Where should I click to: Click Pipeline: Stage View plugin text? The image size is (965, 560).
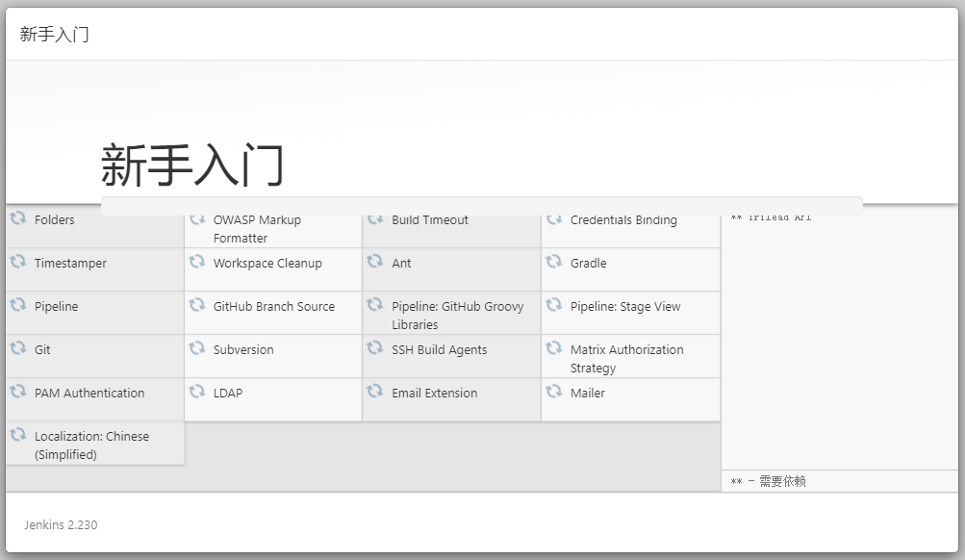pos(625,307)
